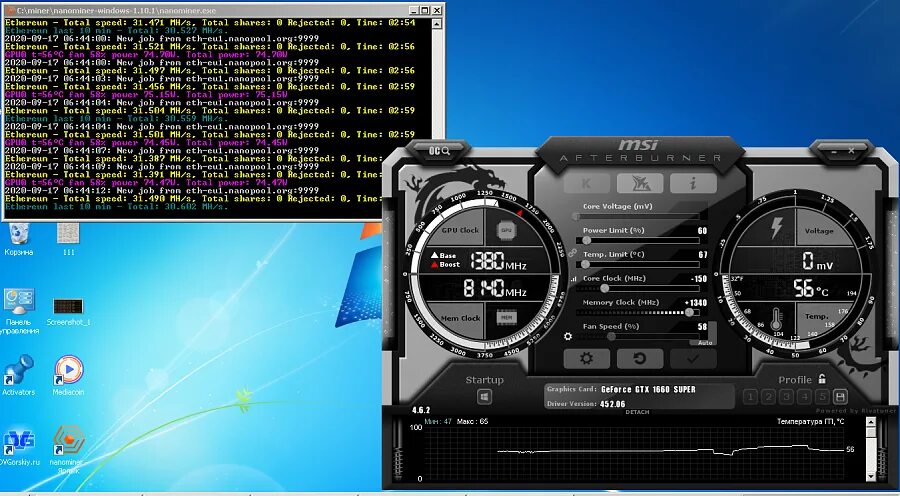Select profile slot 5
The height and width of the screenshot is (496, 900).
tap(823, 397)
